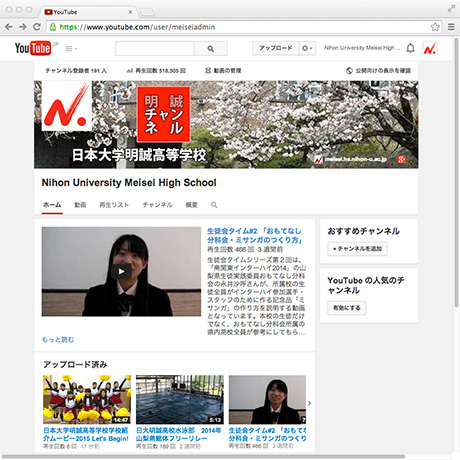
Task: Open the third uploaded video thumbnail
Action: 267,399
